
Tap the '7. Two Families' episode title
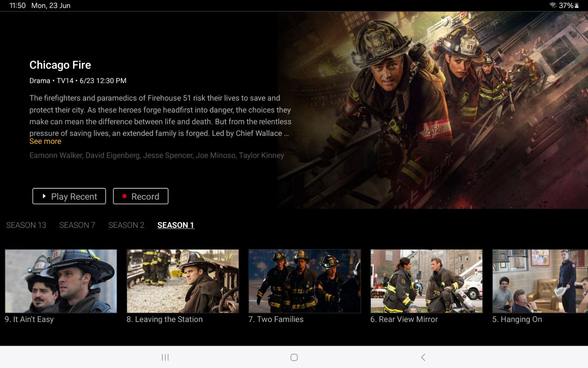pyautogui.click(x=276, y=319)
